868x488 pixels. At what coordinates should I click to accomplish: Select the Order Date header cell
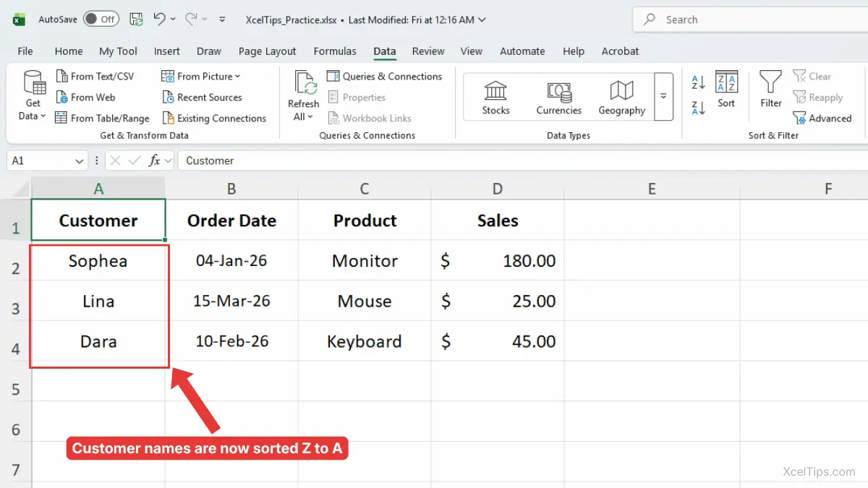[231, 221]
